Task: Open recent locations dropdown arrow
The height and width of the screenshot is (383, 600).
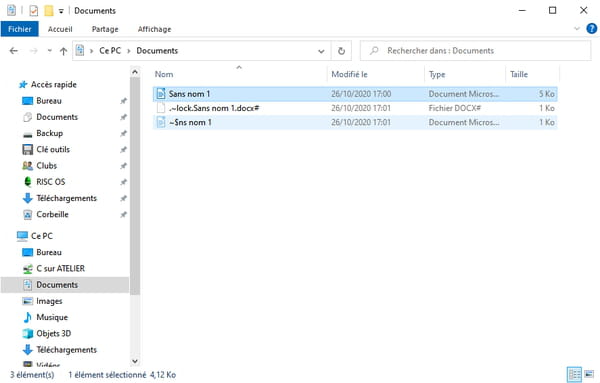Action: 49,51
